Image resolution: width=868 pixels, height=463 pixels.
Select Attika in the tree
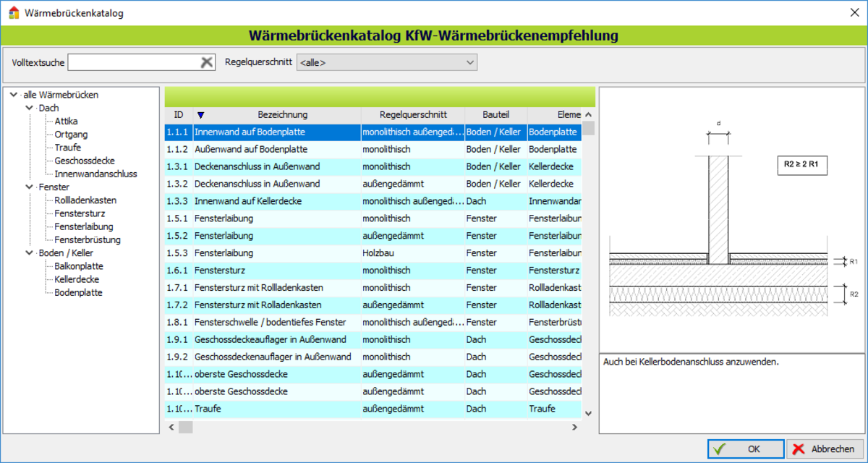66,121
